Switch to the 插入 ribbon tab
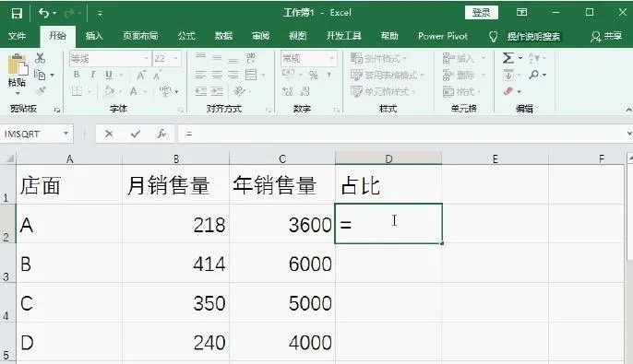The height and width of the screenshot is (364, 633). pos(94,36)
